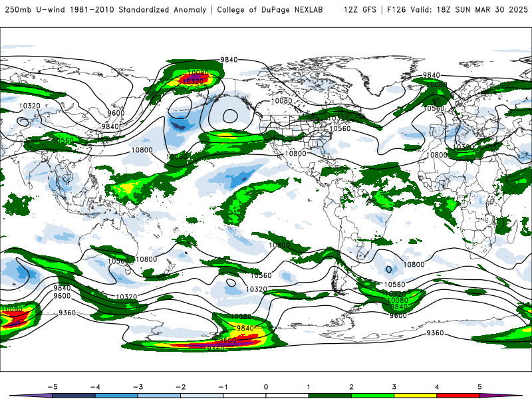The height and width of the screenshot is (399, 532).
Task: Click the '-3' colorbar tick label
Action: tap(138, 387)
